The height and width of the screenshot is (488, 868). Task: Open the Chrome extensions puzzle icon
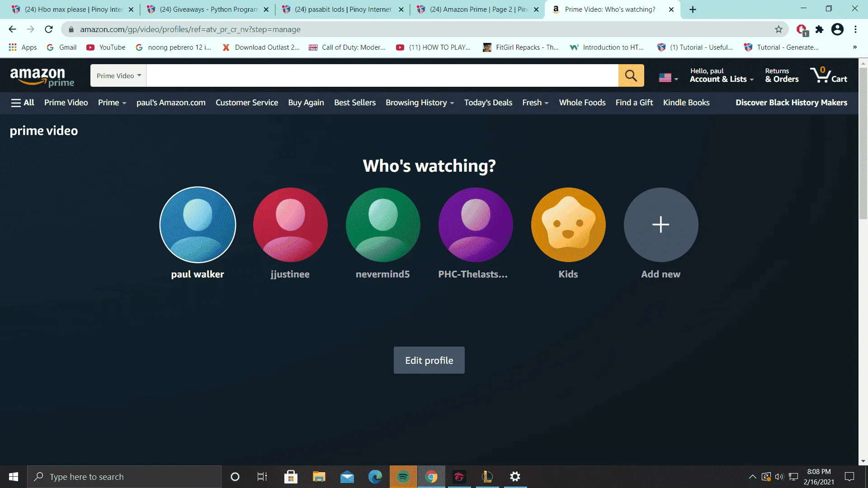click(x=819, y=29)
